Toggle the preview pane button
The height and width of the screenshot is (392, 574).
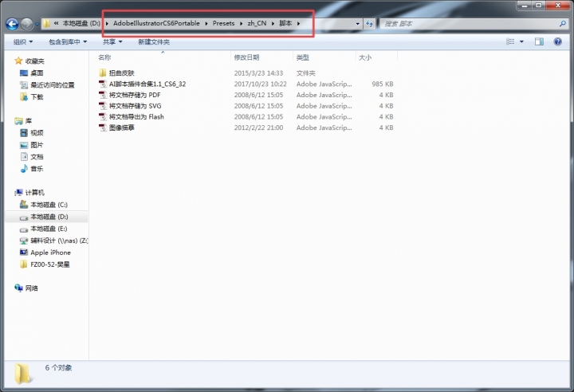point(543,41)
